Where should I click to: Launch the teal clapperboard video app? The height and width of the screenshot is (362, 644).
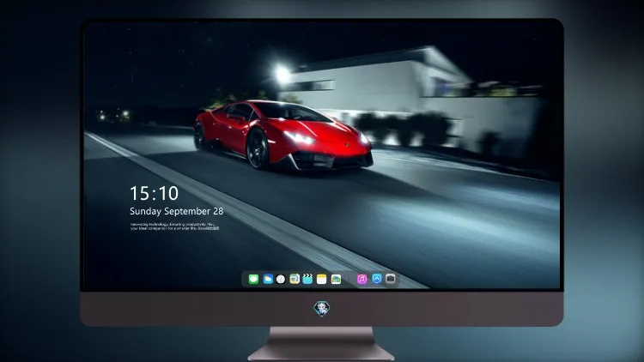(x=307, y=279)
